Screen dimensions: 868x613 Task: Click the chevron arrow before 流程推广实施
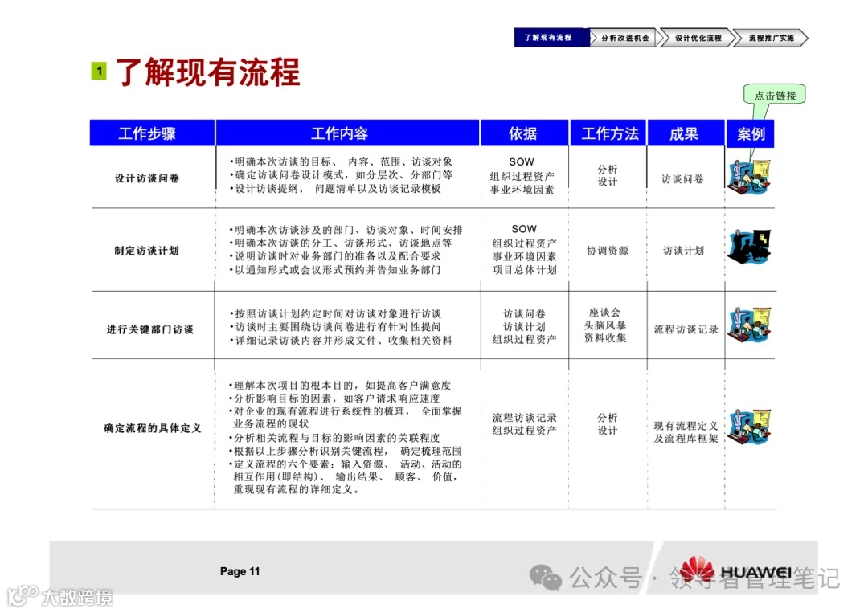tap(735, 37)
